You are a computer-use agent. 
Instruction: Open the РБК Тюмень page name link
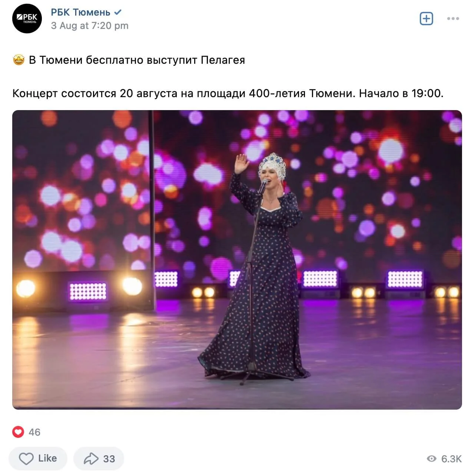click(x=80, y=12)
